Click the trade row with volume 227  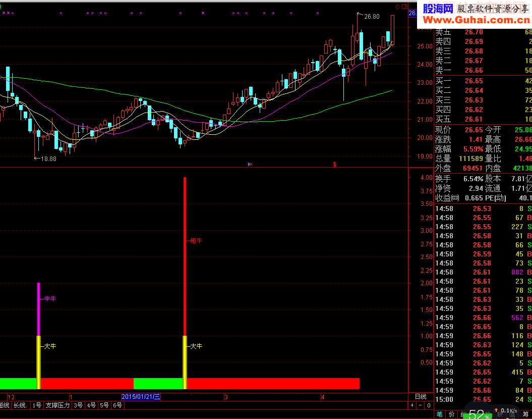(483, 227)
